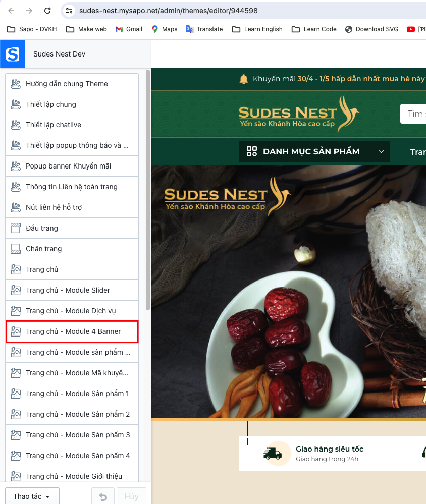The width and height of the screenshot is (426, 504).
Task: Click the delivery truck icon
Action: (273, 454)
